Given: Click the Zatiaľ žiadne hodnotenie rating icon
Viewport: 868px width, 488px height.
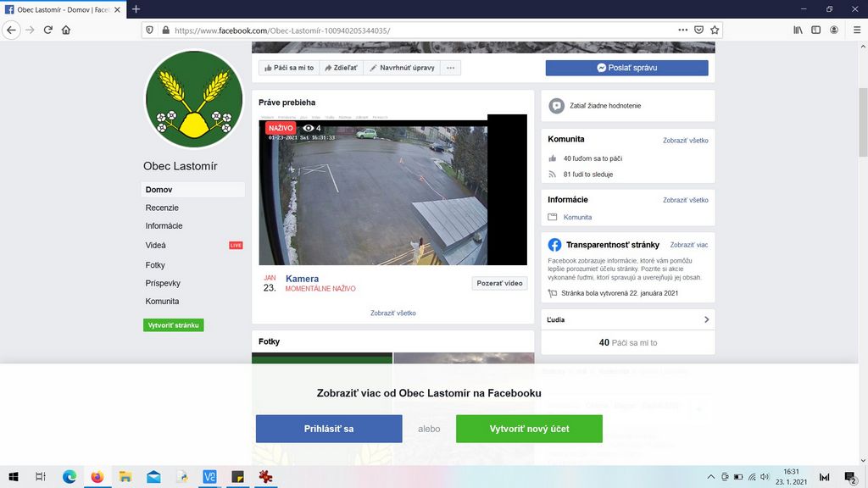Looking at the screenshot, I should (556, 106).
